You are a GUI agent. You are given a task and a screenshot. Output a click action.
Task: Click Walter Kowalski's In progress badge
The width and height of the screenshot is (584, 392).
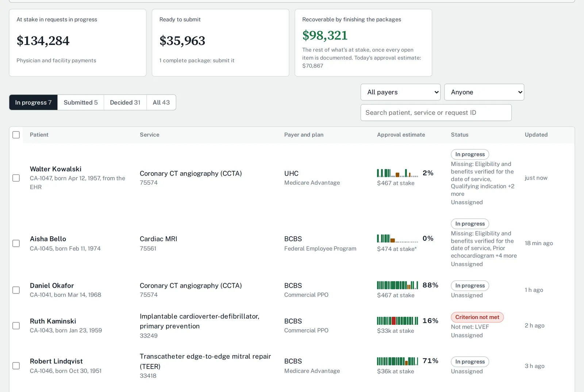pos(470,154)
